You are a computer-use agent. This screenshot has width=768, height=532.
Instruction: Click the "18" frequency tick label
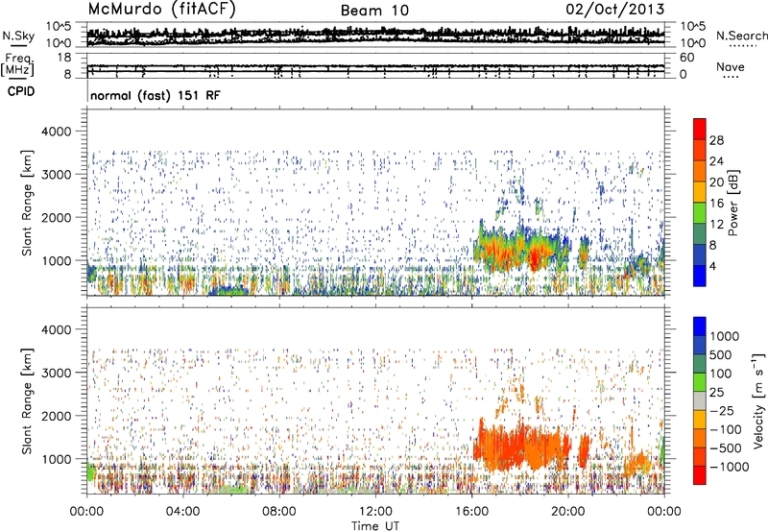[x=64, y=58]
